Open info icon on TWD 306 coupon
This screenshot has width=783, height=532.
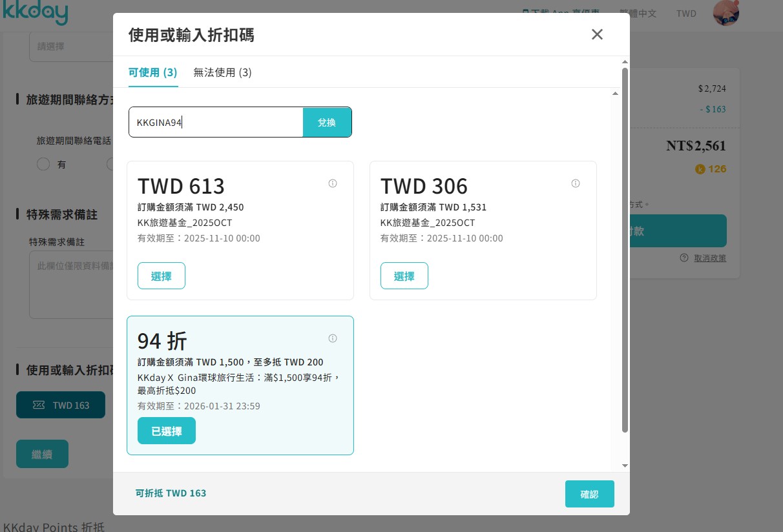pos(576,183)
